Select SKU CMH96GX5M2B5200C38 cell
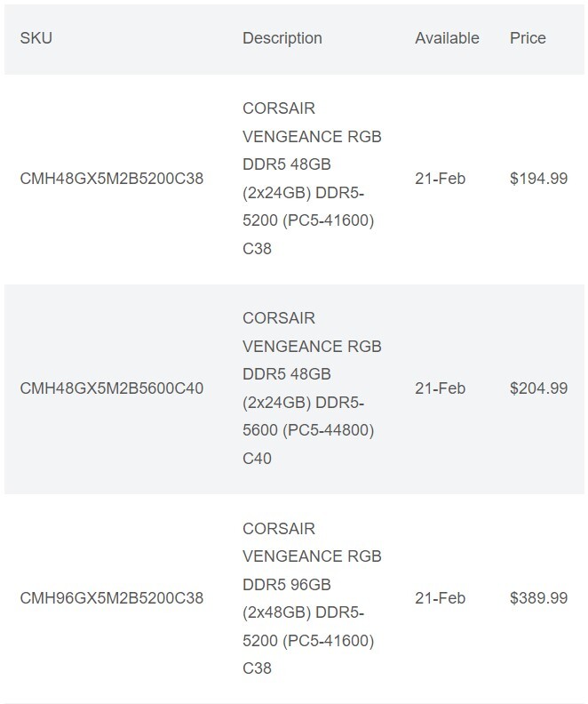The width and height of the screenshot is (588, 704). point(112,598)
